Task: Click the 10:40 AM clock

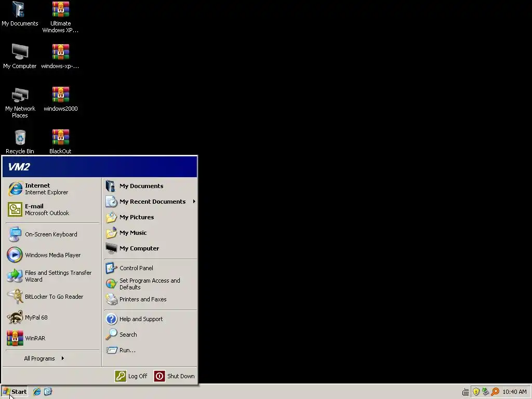Action: [514, 392]
